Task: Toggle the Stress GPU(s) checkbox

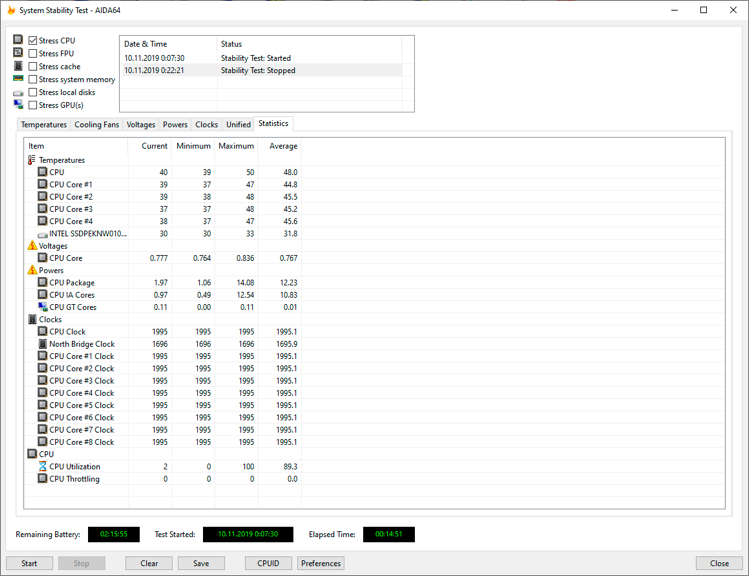Action: click(x=33, y=105)
